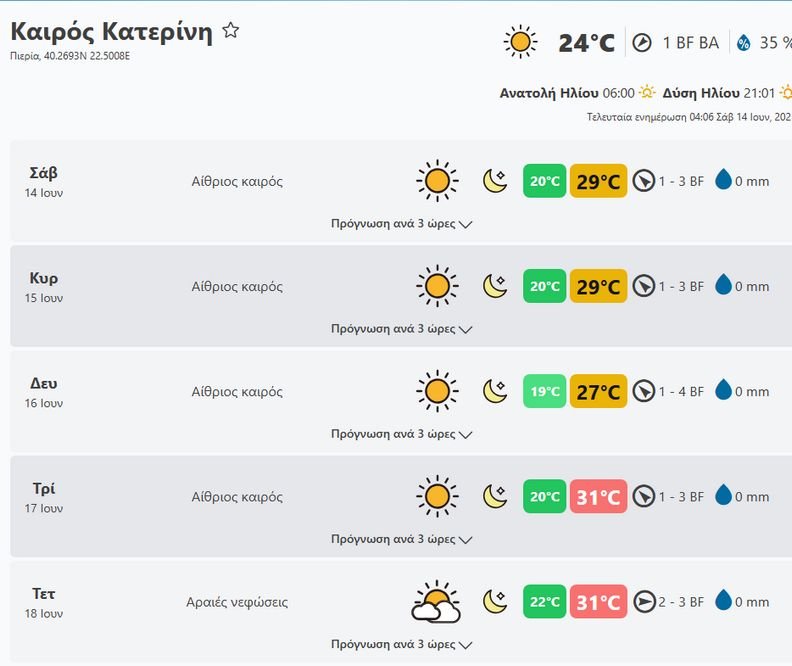
Task: Click Saturday's 29°C high temperature badge
Action: pyautogui.click(x=598, y=181)
